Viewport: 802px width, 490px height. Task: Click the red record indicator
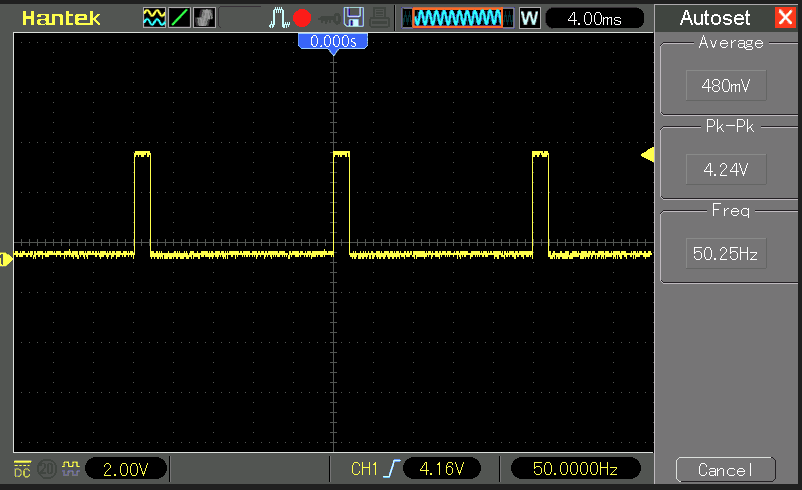[x=303, y=18]
